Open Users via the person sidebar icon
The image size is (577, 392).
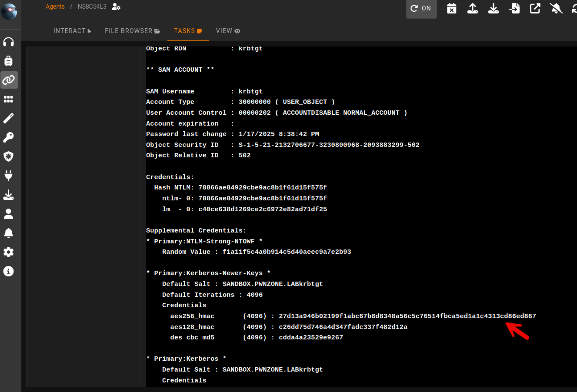point(9,214)
